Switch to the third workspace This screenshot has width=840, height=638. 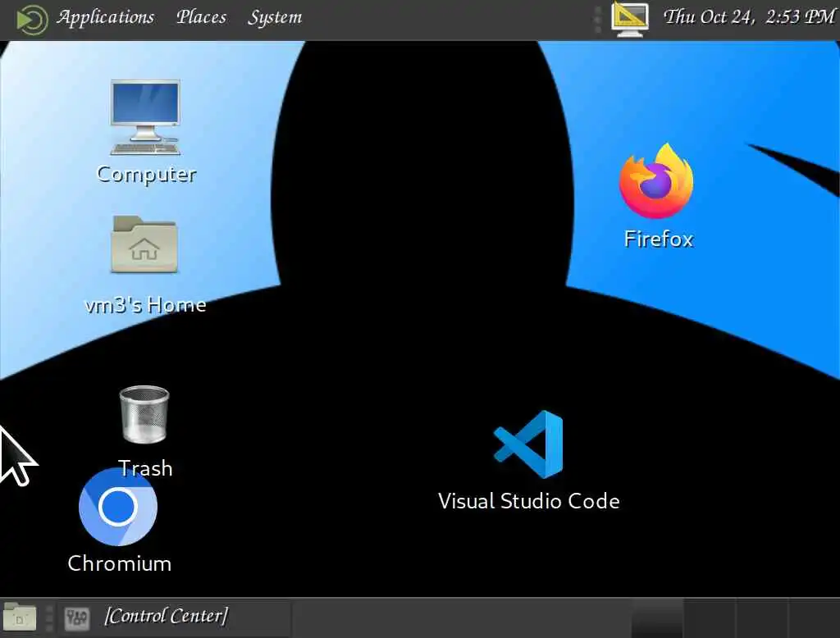point(762,618)
